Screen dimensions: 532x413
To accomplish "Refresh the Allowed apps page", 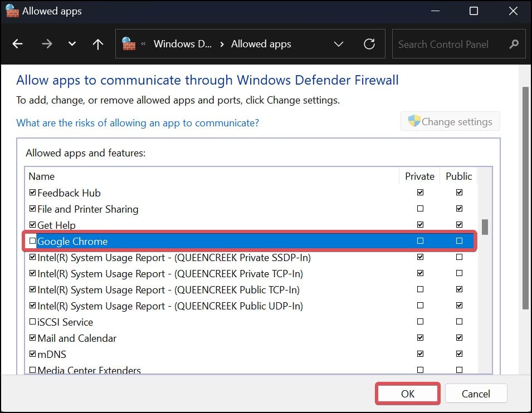I will tap(369, 44).
